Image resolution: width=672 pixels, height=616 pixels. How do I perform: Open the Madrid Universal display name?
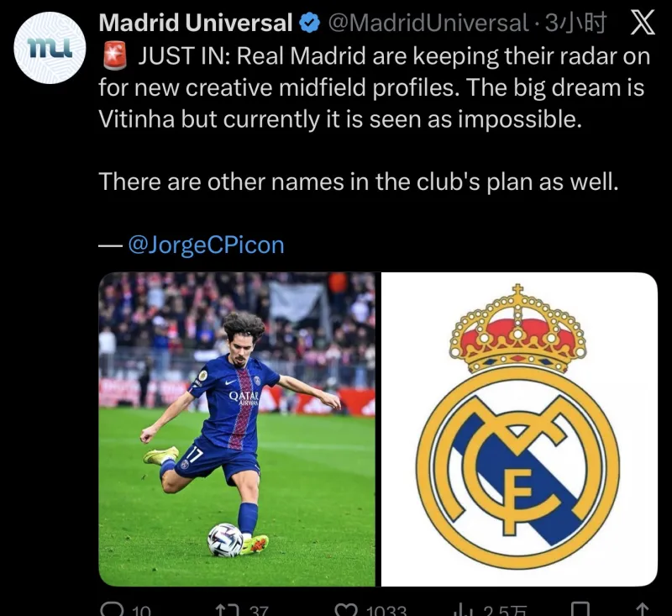[x=196, y=24]
